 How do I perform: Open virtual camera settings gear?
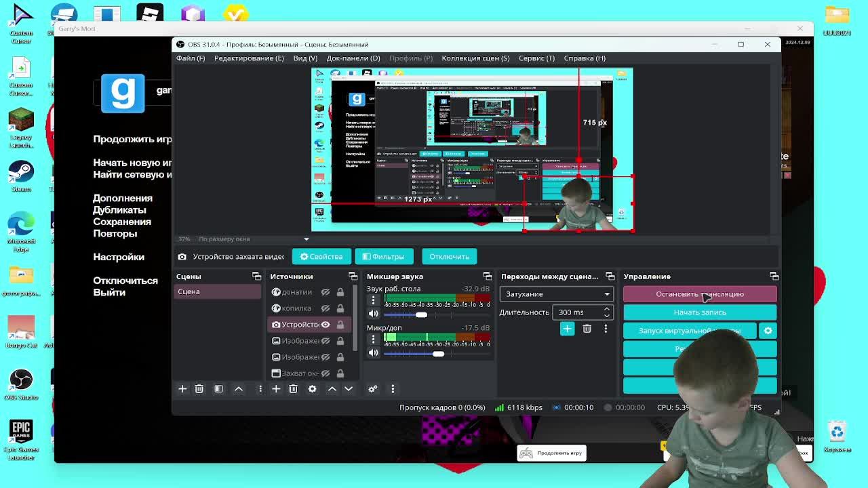(768, 331)
